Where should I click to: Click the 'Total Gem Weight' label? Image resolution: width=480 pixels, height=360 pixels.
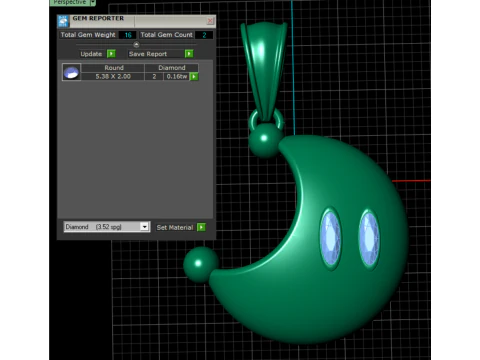[88, 35]
